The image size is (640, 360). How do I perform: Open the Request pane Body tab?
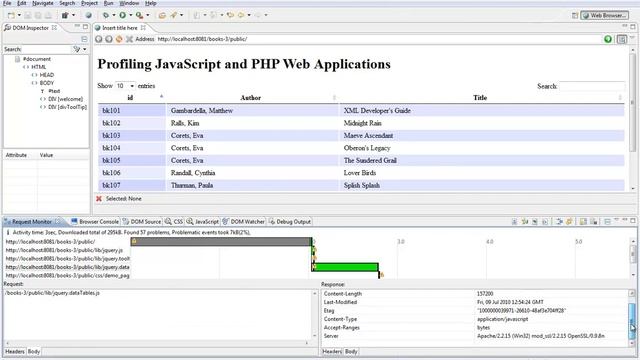pyautogui.click(x=33, y=351)
